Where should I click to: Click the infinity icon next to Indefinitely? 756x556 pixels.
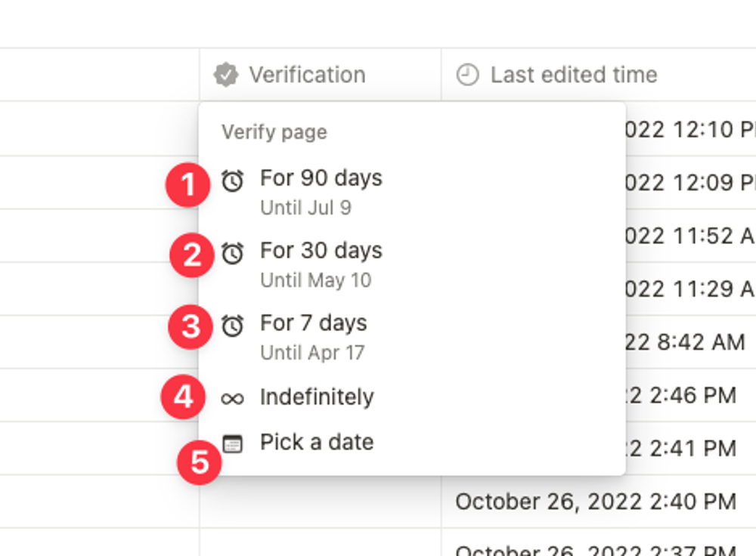tap(232, 398)
